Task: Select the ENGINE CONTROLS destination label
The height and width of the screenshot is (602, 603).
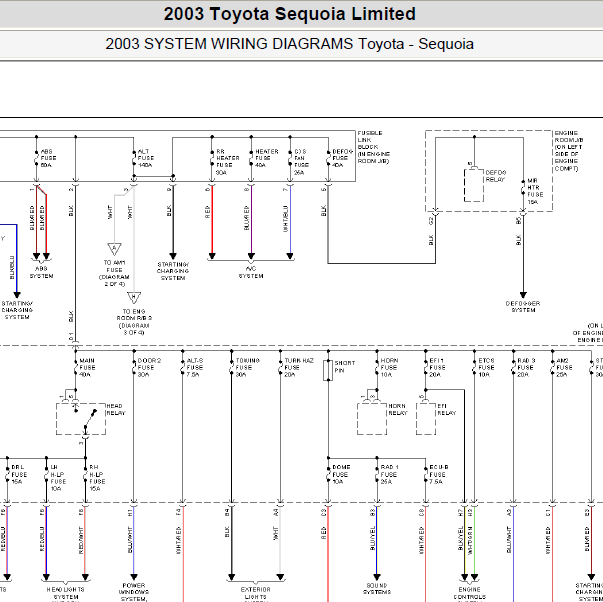Action: tap(470, 595)
